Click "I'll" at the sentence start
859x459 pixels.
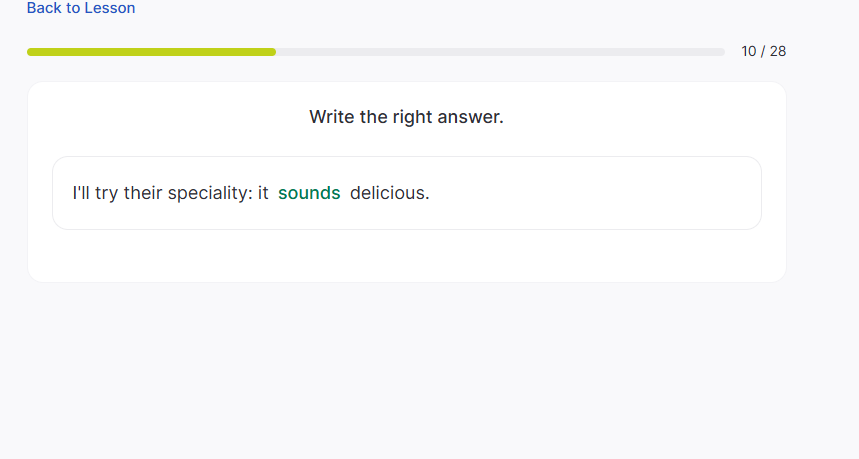pos(81,193)
